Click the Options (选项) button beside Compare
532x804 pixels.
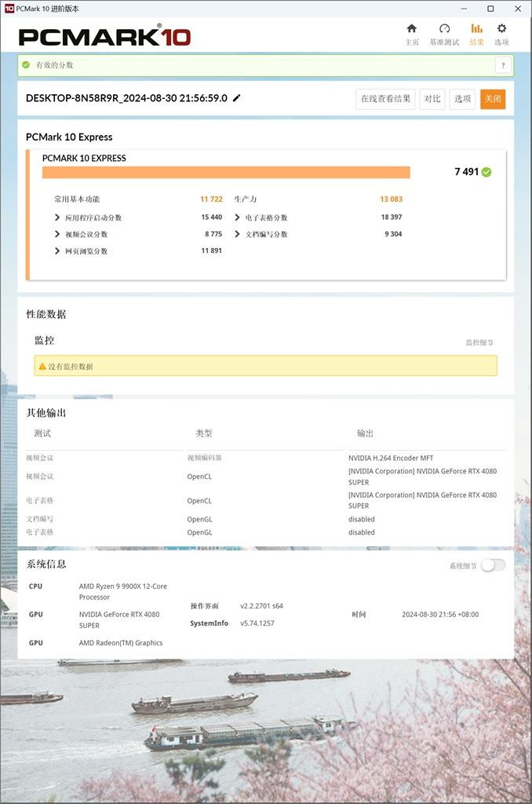pos(462,99)
